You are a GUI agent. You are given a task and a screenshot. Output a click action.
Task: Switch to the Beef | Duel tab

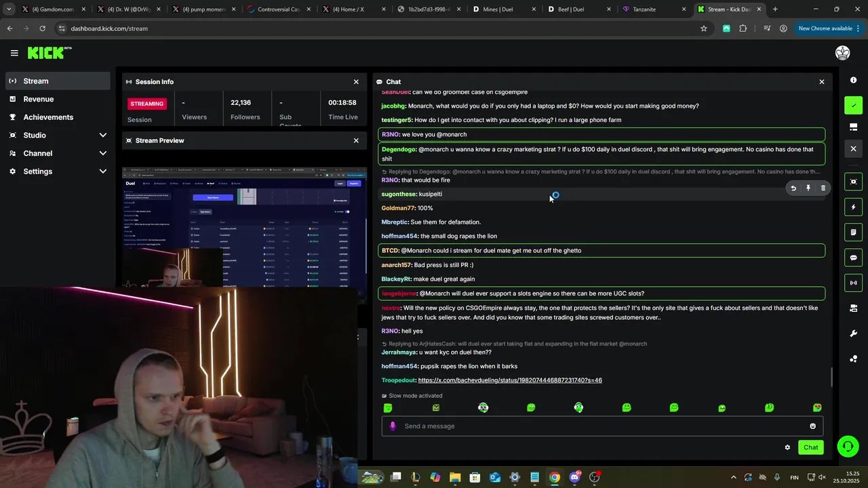(x=580, y=9)
